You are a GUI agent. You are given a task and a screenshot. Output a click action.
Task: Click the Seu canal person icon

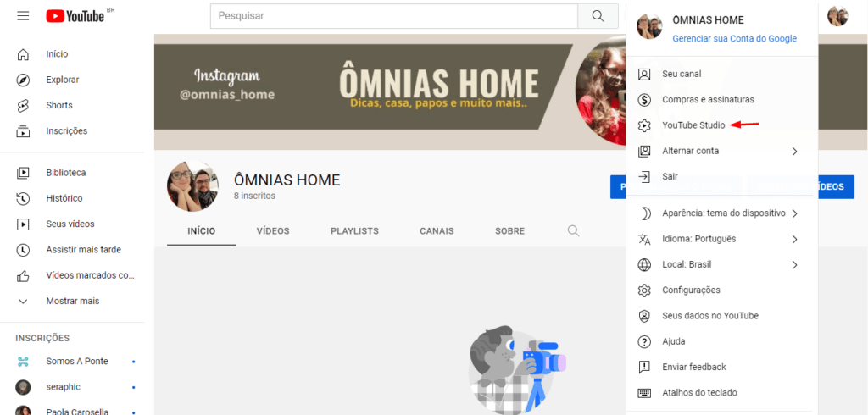pos(644,75)
